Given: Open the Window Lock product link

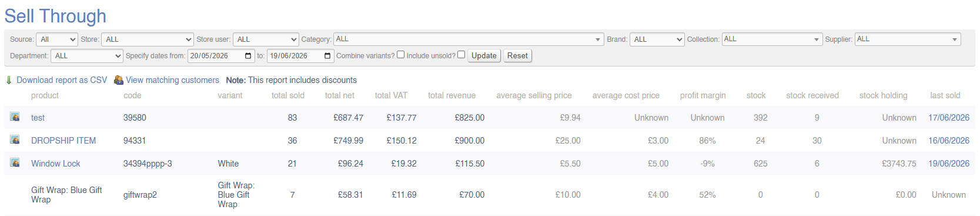Looking at the screenshot, I should 56,164.
